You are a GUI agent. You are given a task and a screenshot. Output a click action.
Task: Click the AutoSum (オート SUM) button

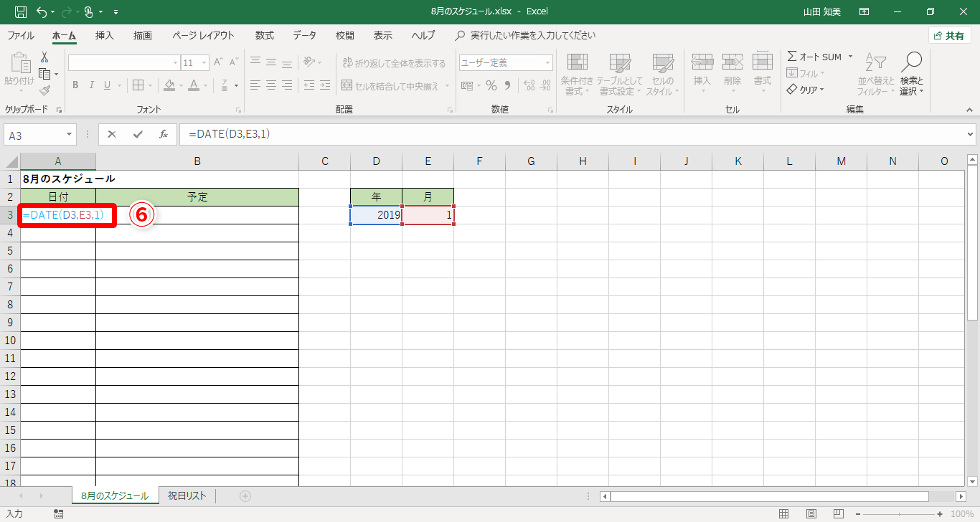[815, 57]
